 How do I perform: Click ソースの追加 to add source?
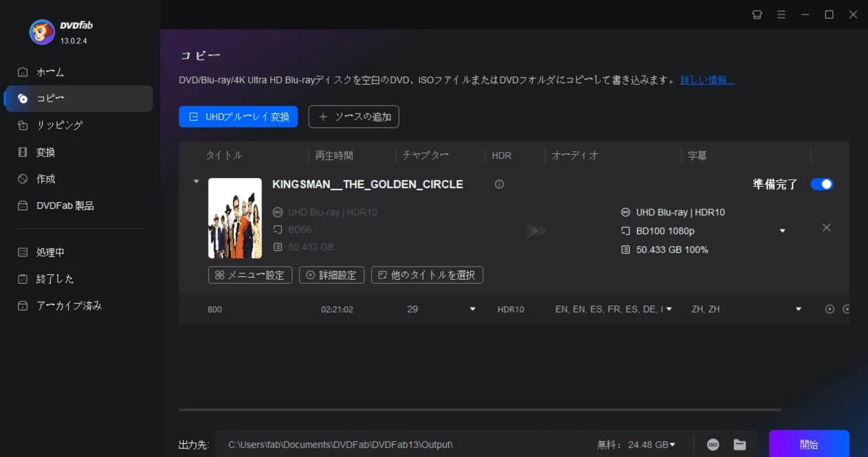pos(354,117)
